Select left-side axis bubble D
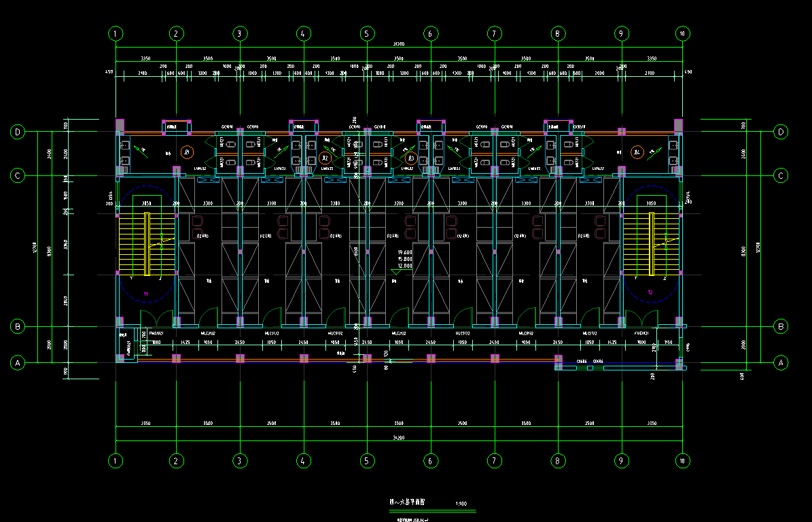812x522 pixels. coord(18,132)
